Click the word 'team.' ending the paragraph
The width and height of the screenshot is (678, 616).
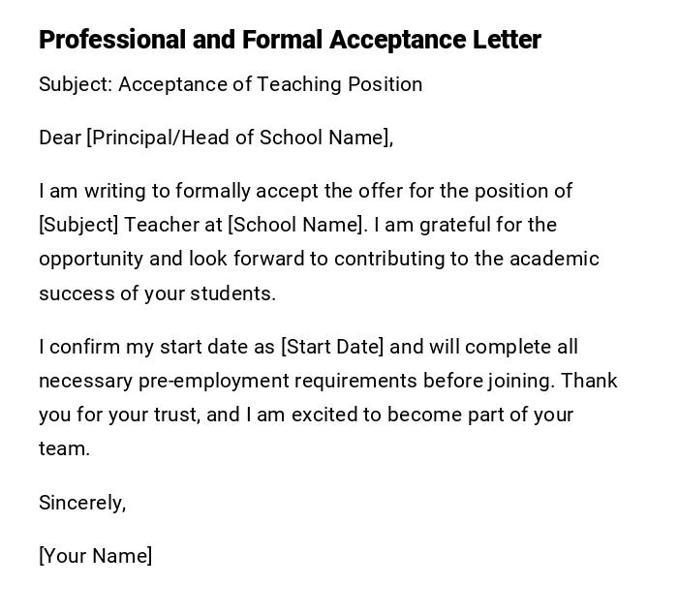tap(64, 448)
